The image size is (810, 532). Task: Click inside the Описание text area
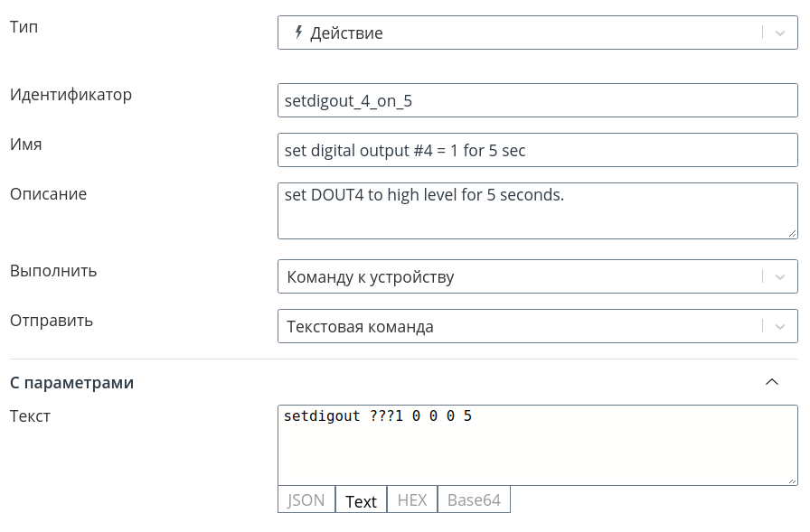point(538,210)
